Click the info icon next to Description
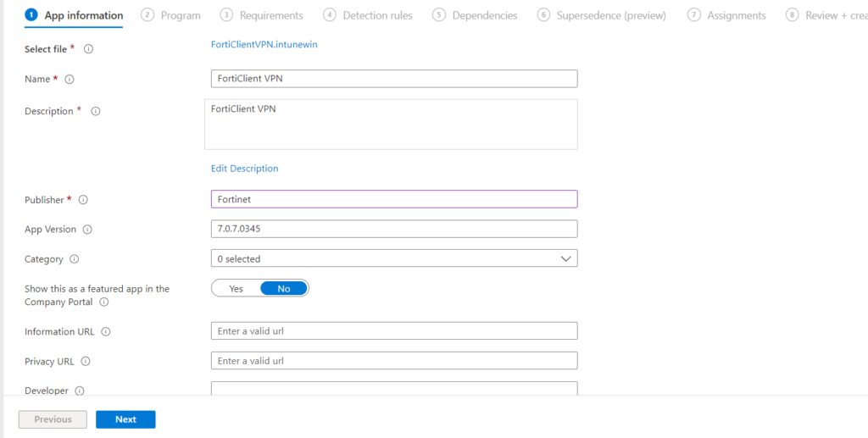Image resolution: width=868 pixels, height=438 pixels. [96, 111]
